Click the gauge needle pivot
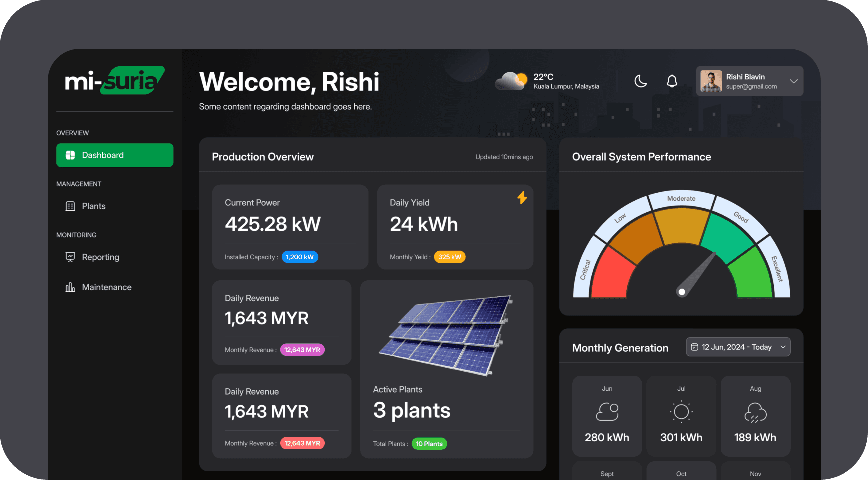This screenshot has width=868, height=480. 682,292
